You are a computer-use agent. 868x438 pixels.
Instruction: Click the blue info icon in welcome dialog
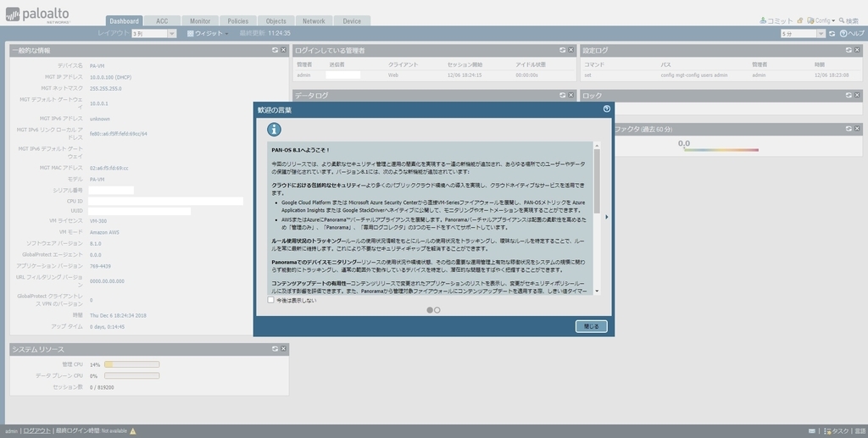tap(274, 130)
